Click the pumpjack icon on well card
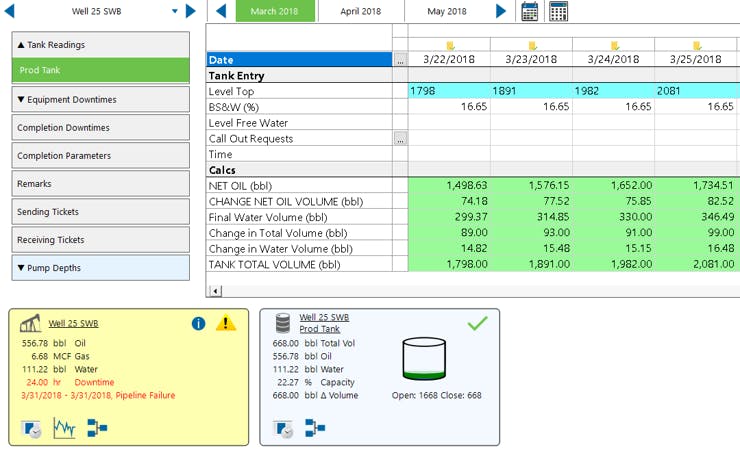740x449 pixels. [x=30, y=323]
